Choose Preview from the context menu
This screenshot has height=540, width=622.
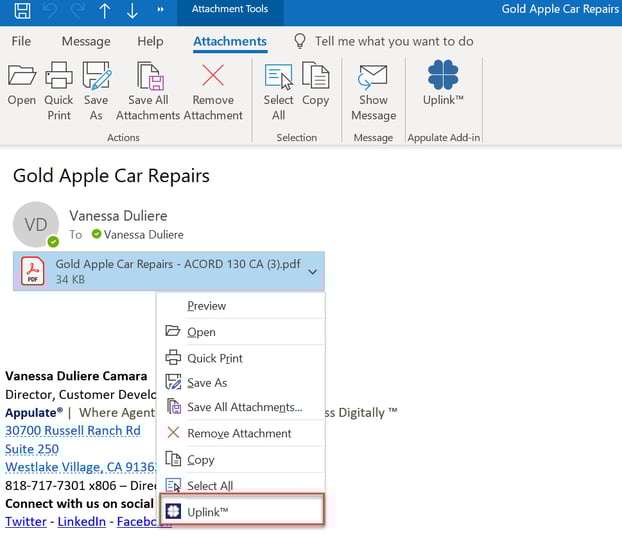coord(241,306)
